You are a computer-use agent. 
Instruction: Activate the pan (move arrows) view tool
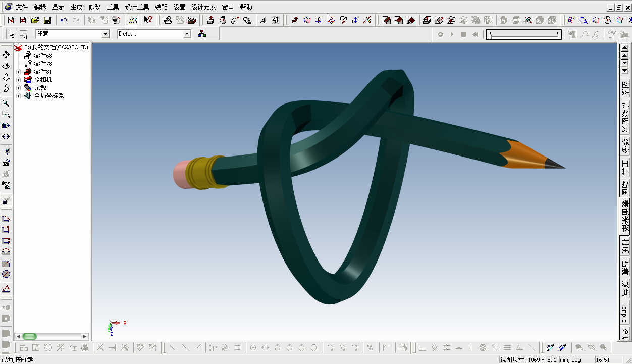(6, 54)
